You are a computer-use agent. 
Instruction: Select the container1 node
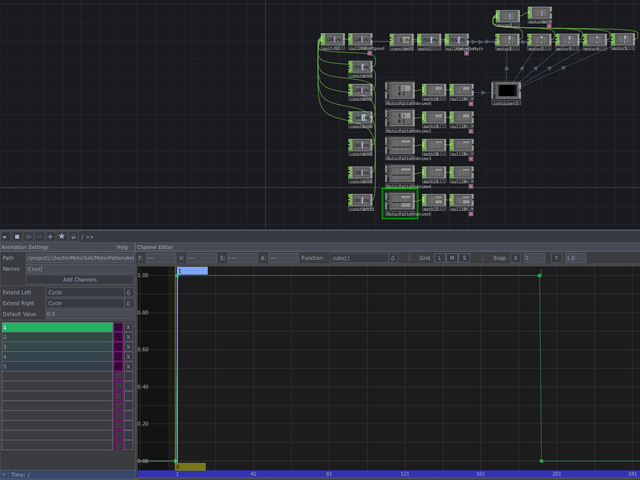click(506, 91)
